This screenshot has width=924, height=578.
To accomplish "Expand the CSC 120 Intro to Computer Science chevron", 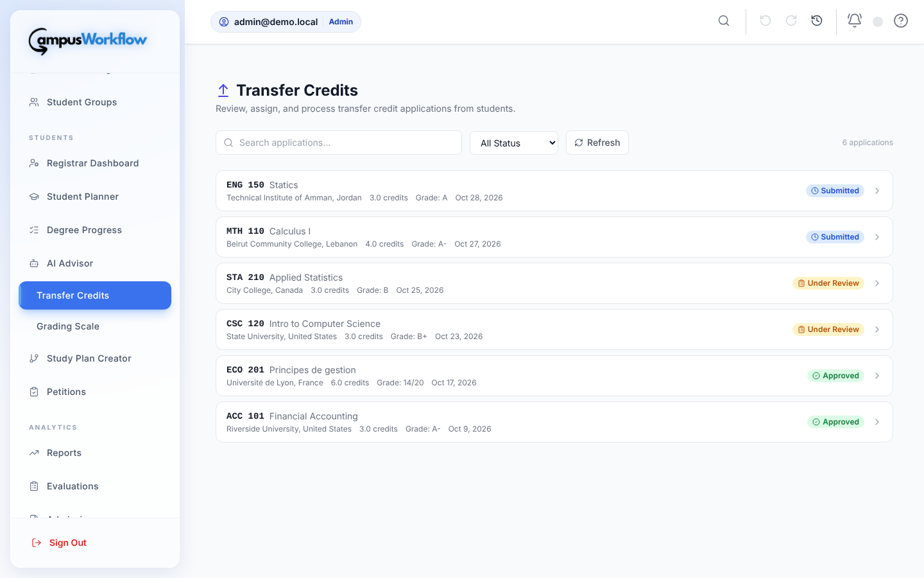I will tap(877, 329).
